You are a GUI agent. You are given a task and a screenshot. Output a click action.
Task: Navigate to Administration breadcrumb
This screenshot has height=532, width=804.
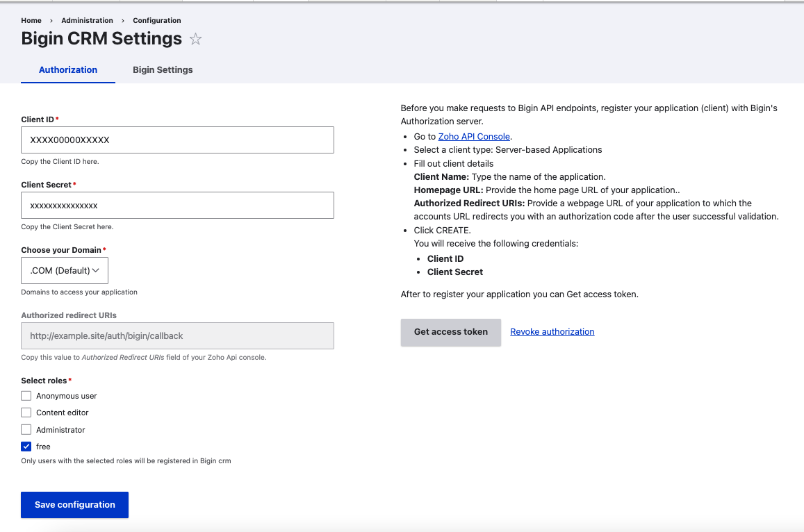(87, 21)
